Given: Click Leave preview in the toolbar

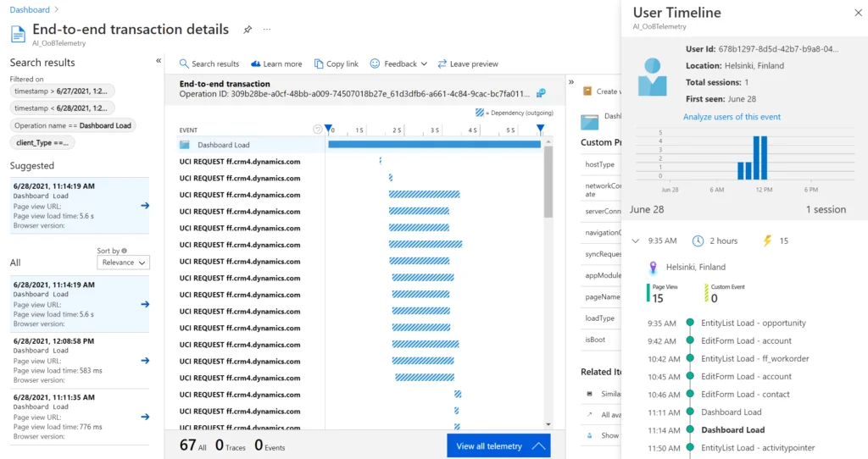Looking at the screenshot, I should pos(468,64).
